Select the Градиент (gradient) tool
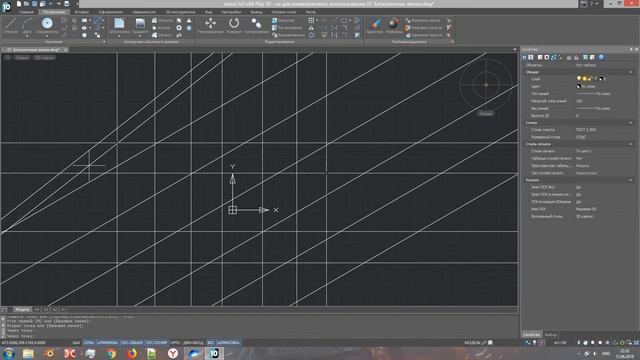Screen dimensions: 640x360 coord(140,24)
